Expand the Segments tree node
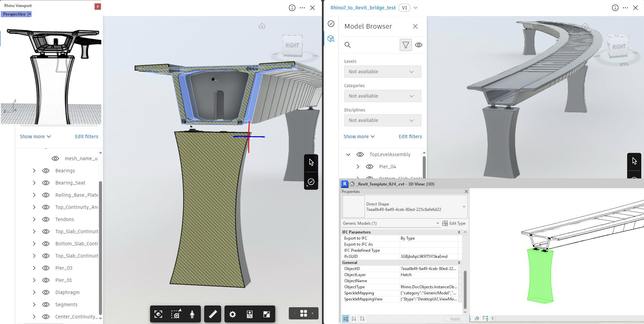 pyautogui.click(x=34, y=304)
